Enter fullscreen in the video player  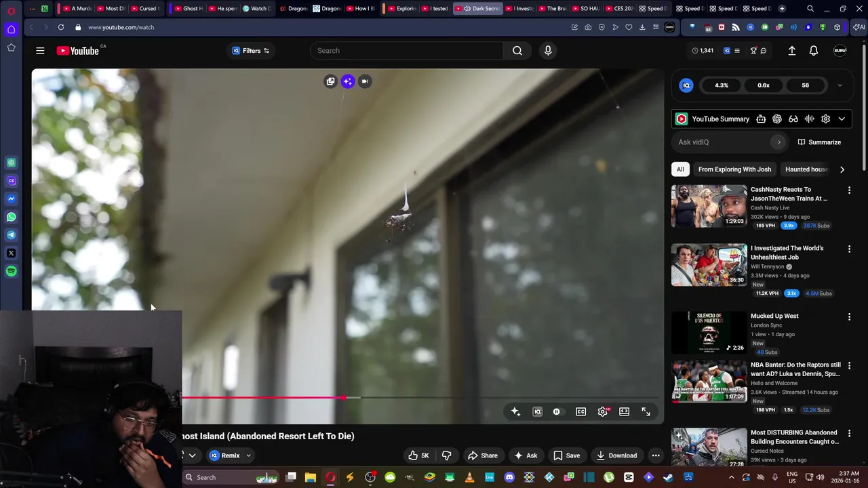point(646,411)
